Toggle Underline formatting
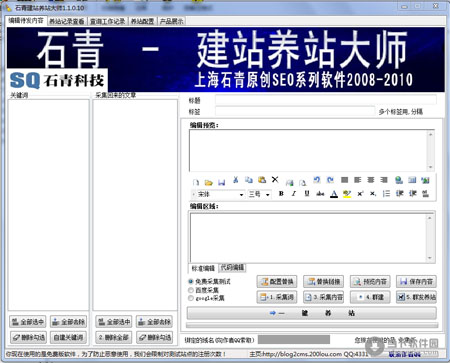 307,194
